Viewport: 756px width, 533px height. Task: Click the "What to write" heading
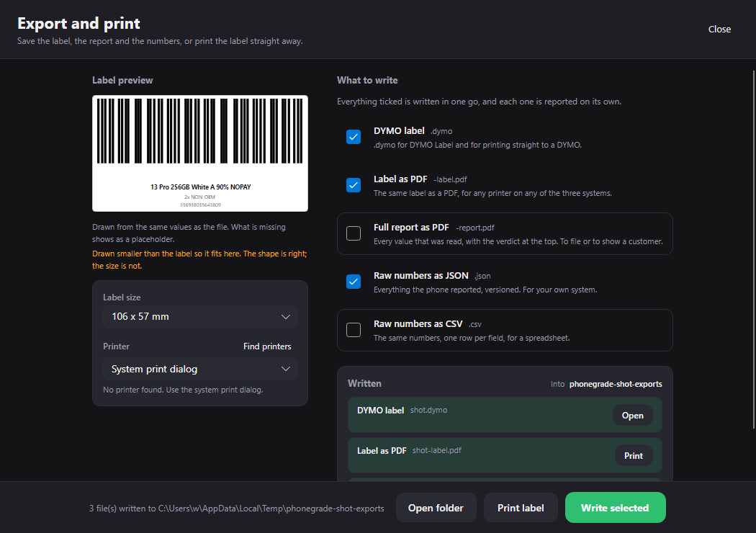367,81
